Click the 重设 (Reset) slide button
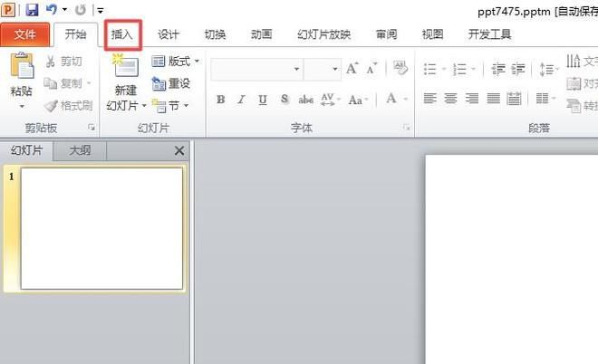Image resolution: width=598 pixels, height=364 pixels. click(x=171, y=83)
